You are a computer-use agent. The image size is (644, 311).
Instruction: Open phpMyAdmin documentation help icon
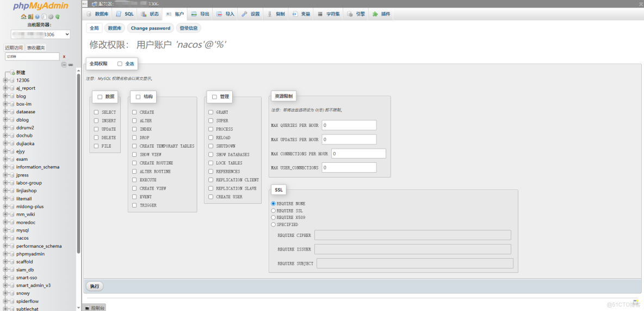point(37,17)
